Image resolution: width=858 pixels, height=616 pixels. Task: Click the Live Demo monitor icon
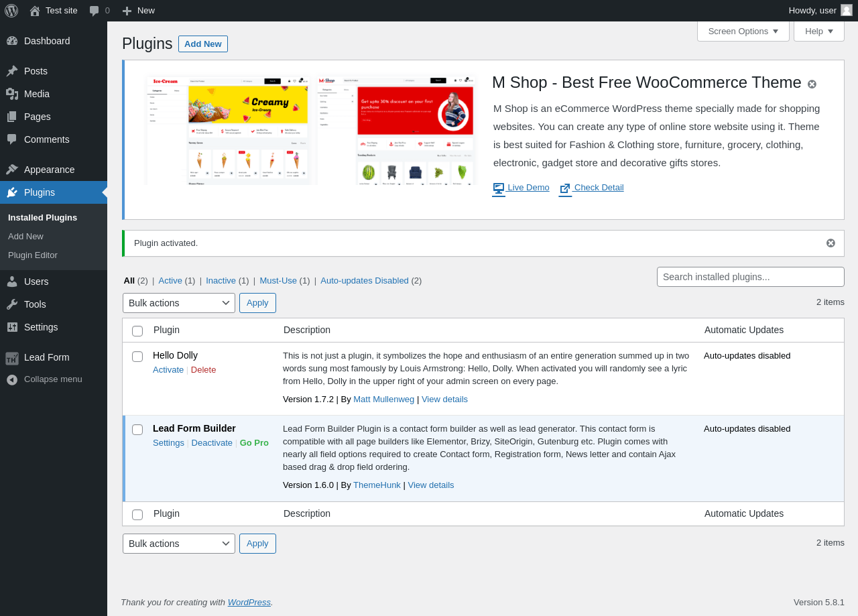point(499,188)
